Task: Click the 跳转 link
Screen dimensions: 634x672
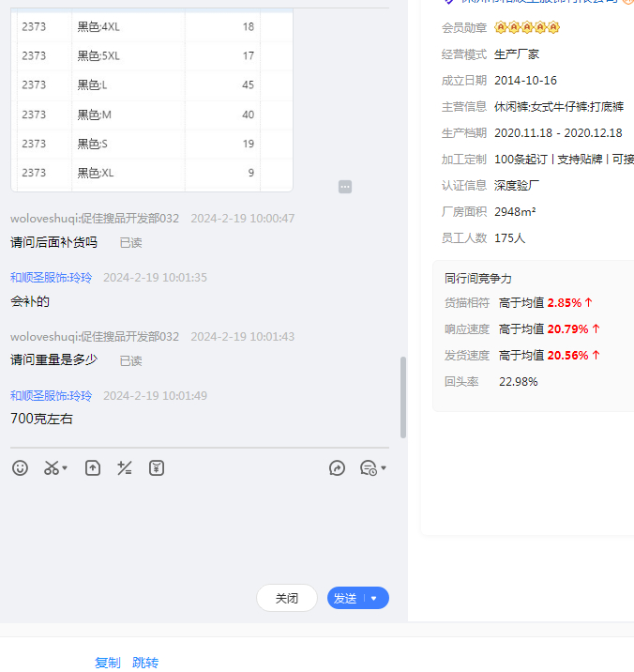Action: [145, 663]
